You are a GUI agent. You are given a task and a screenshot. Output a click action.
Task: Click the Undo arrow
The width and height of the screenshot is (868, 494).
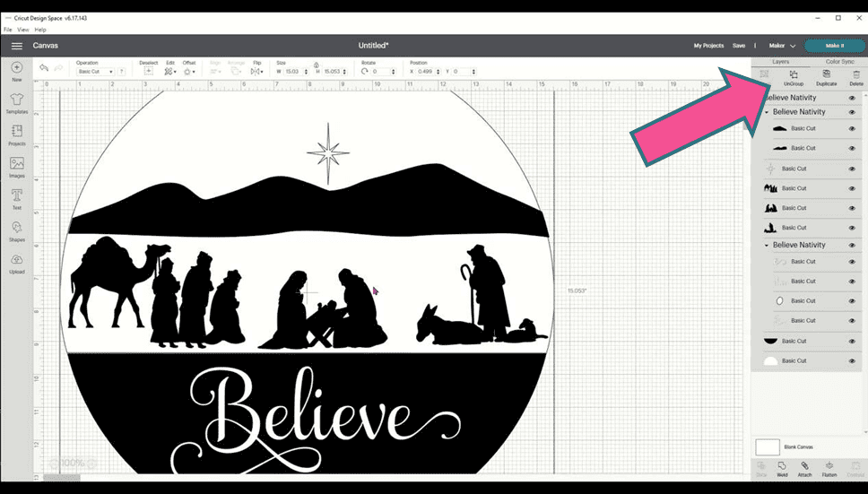click(x=44, y=68)
